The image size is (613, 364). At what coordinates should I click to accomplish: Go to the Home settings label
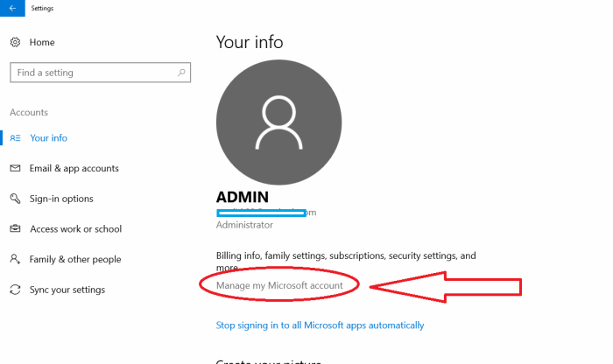point(42,42)
